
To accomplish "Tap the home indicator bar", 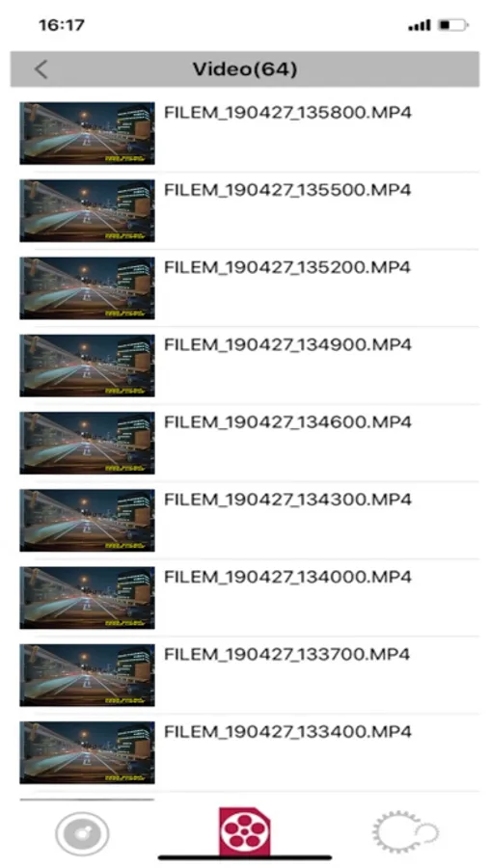I will click(x=245, y=858).
